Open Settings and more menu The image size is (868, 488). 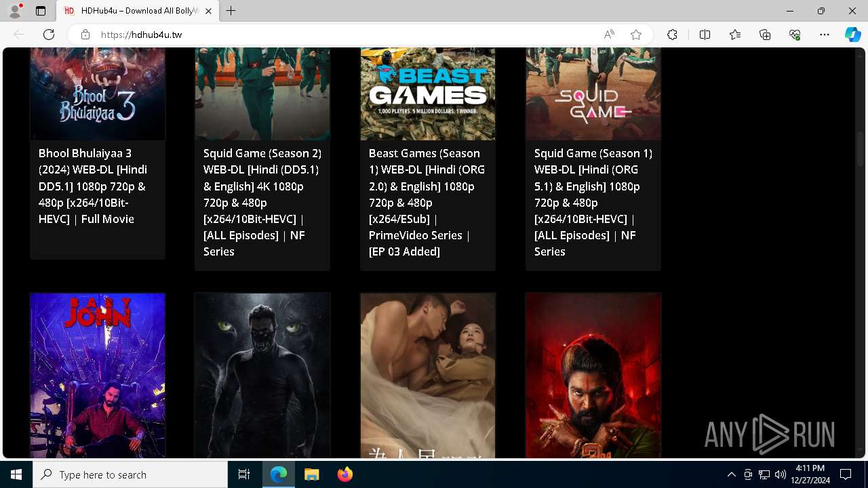pyautogui.click(x=825, y=35)
